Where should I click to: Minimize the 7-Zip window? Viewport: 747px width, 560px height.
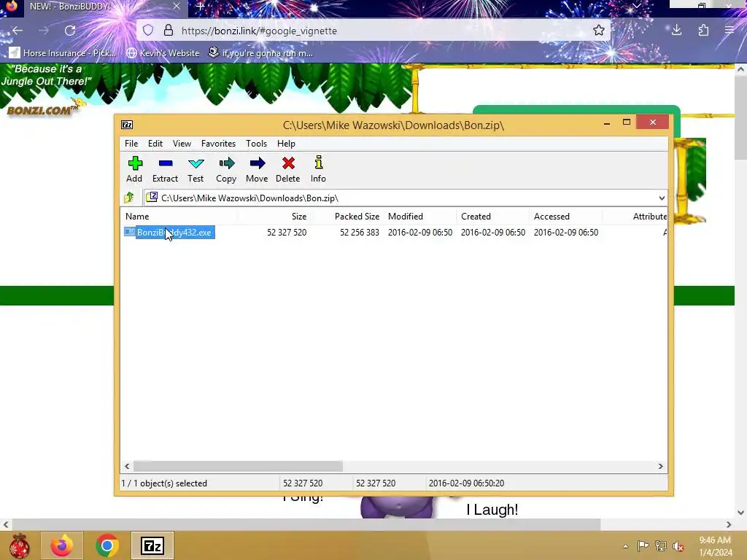point(606,122)
